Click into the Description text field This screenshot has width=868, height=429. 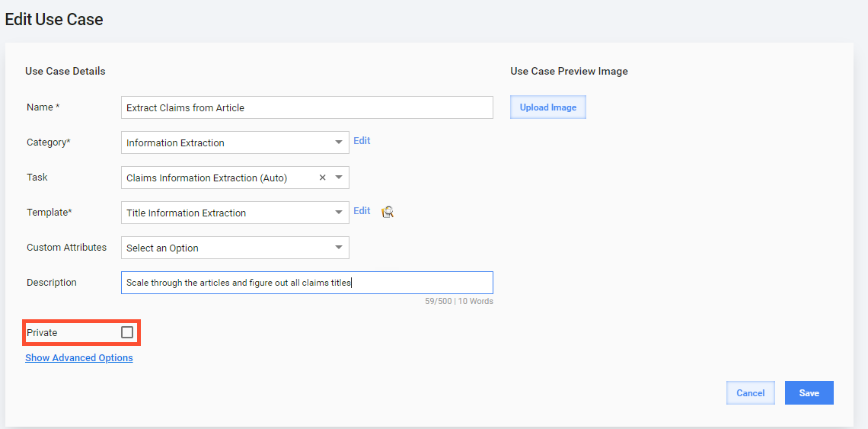tap(307, 283)
